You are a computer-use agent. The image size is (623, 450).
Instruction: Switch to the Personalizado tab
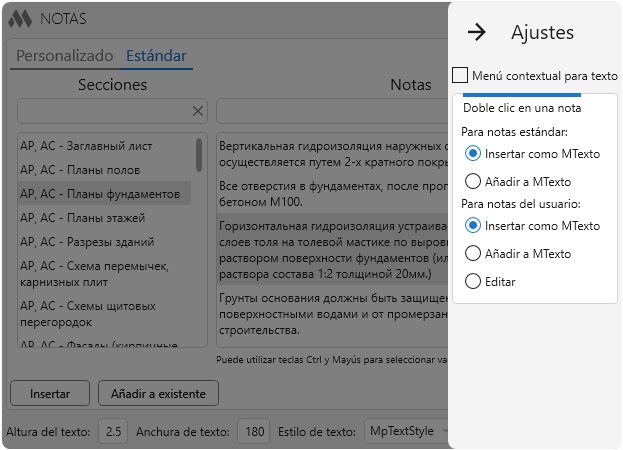pos(65,56)
